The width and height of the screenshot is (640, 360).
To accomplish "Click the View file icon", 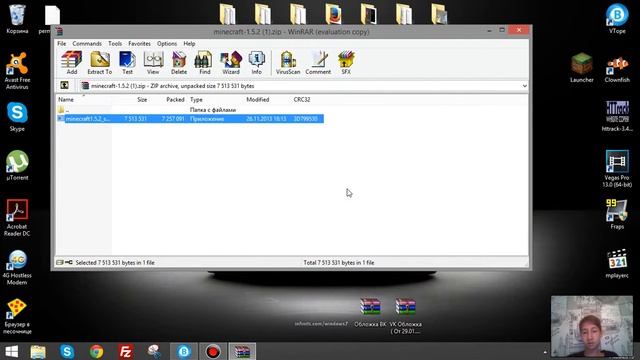I will [x=153, y=63].
